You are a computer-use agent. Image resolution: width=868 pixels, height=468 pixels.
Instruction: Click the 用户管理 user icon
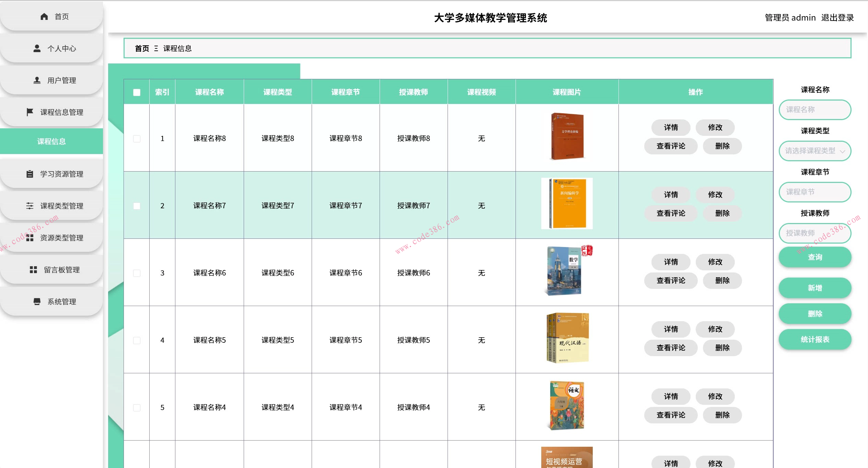(36, 80)
